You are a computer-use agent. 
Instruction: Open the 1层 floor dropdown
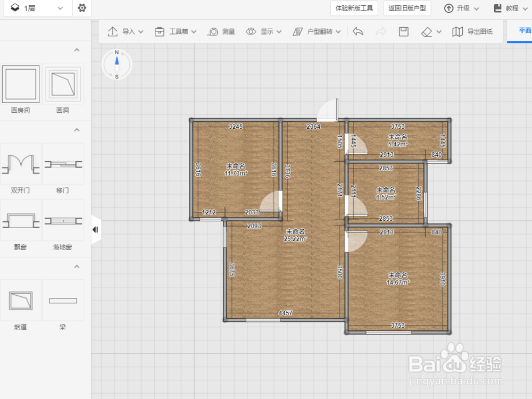click(37, 8)
